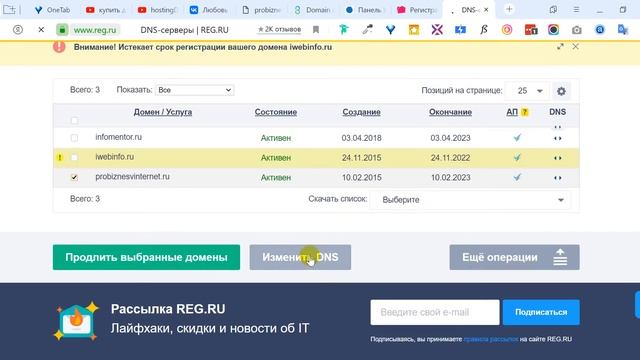
Task: Open table settings gear icon
Action: pos(561,91)
